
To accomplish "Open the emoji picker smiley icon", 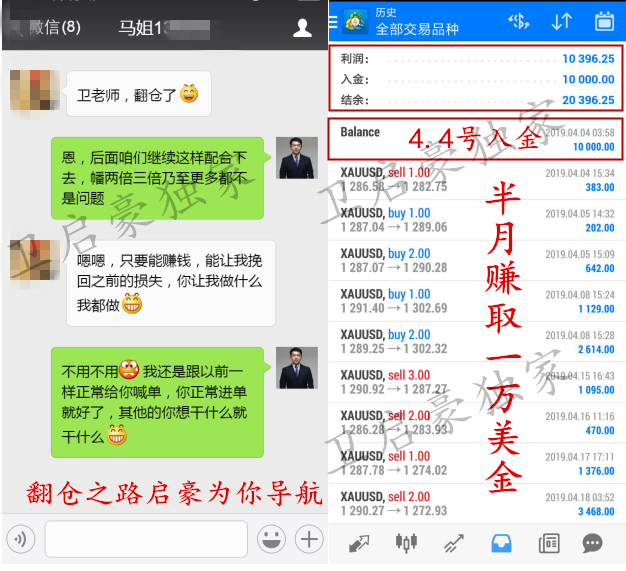I will 269,540.
